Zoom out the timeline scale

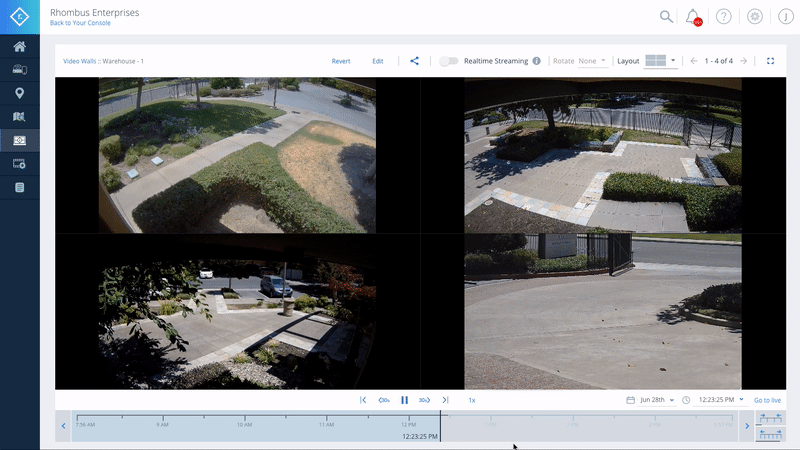click(x=770, y=435)
